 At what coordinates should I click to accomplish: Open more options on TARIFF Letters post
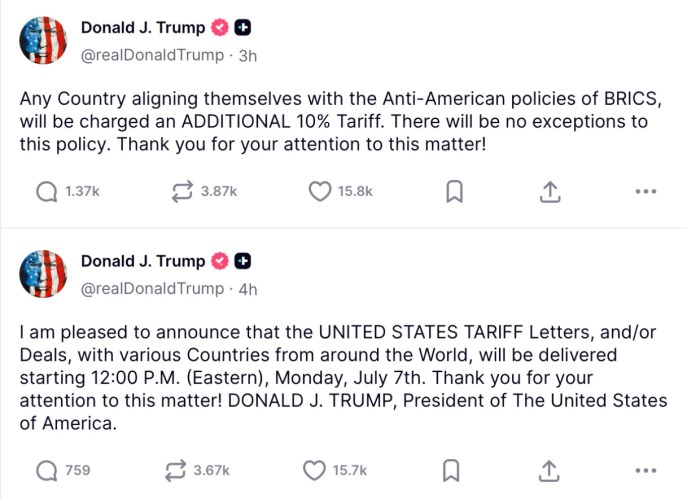point(646,470)
